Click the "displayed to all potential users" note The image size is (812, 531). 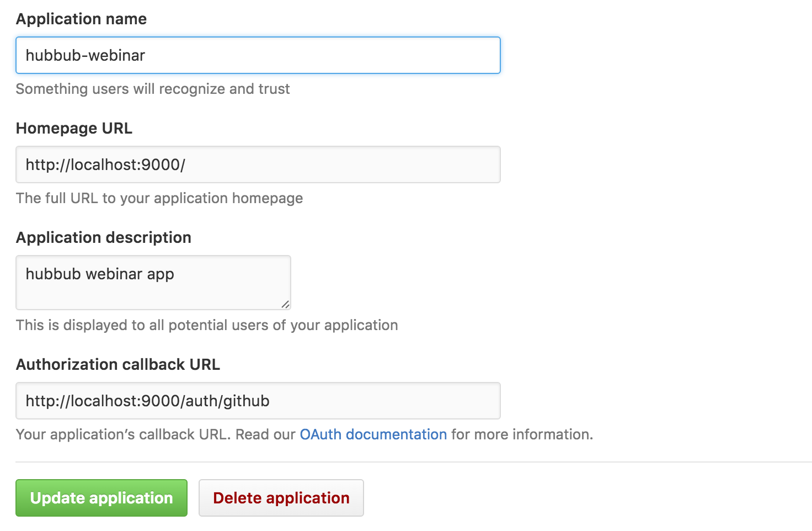click(207, 325)
